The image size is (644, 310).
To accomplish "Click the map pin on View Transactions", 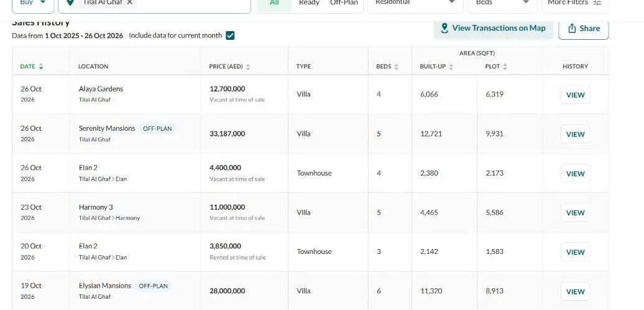I will click(444, 28).
